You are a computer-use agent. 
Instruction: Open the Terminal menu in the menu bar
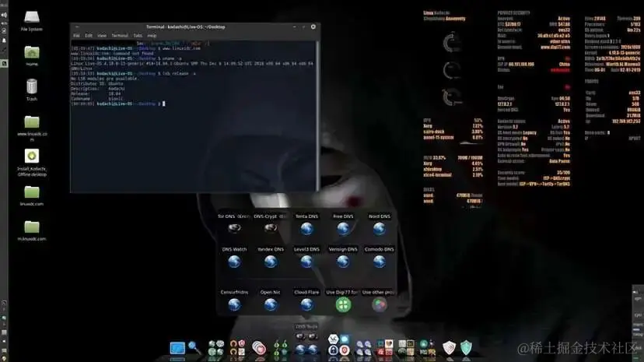tap(120, 36)
